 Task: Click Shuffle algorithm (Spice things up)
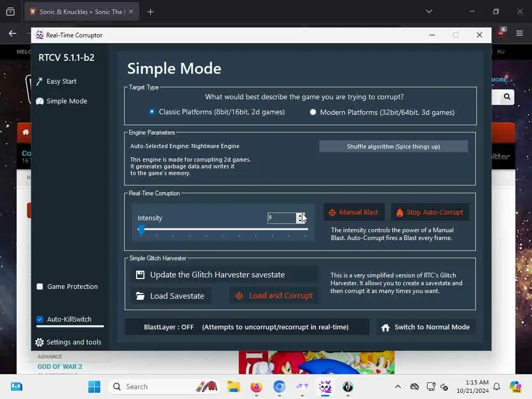click(x=394, y=147)
